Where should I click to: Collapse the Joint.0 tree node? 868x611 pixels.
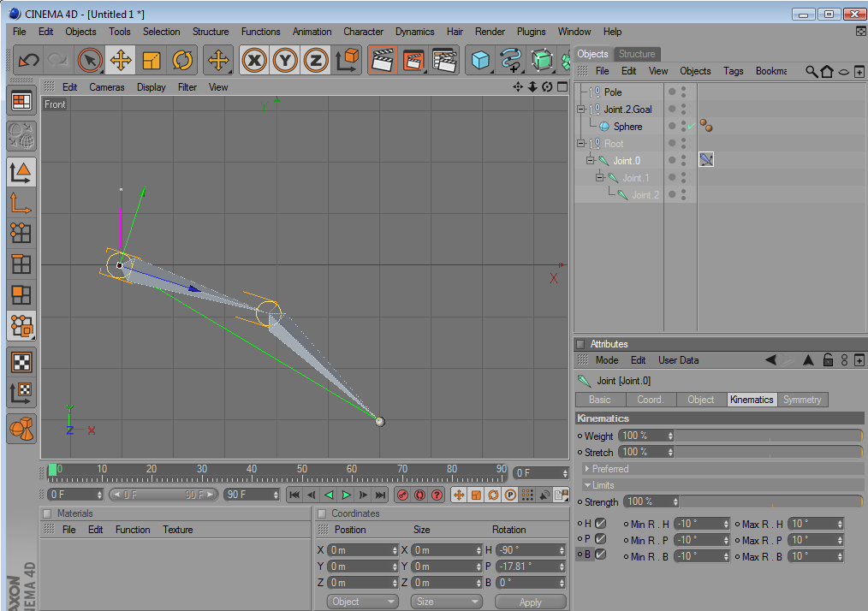click(590, 161)
